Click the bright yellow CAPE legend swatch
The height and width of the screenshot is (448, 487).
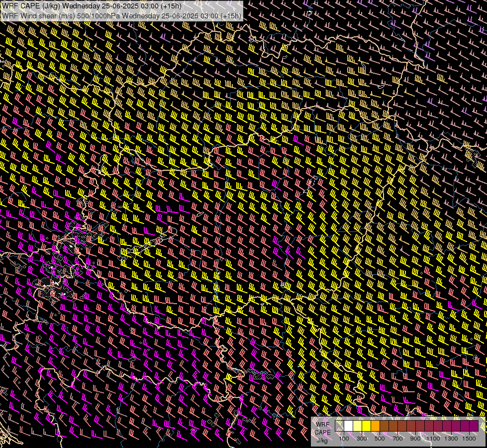367,426
